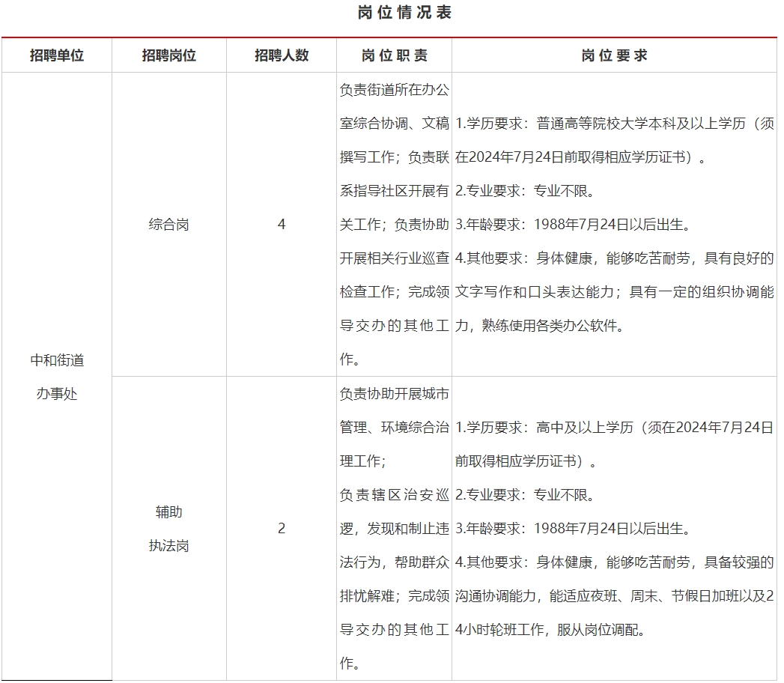Click 1.学历要求：高中及以上学历 line
The height and width of the screenshot is (683, 784).
[615, 428]
